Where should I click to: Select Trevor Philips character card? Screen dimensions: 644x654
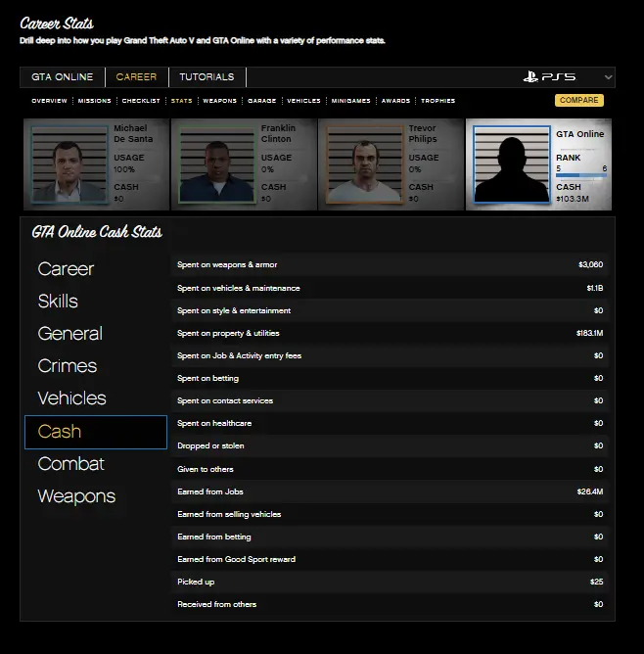(391, 164)
